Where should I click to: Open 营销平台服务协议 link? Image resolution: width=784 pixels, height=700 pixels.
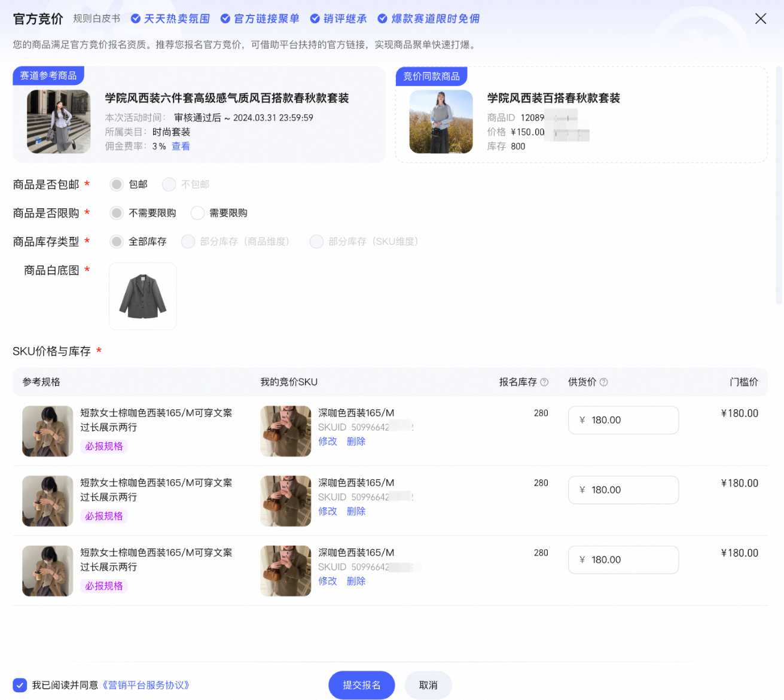click(146, 685)
